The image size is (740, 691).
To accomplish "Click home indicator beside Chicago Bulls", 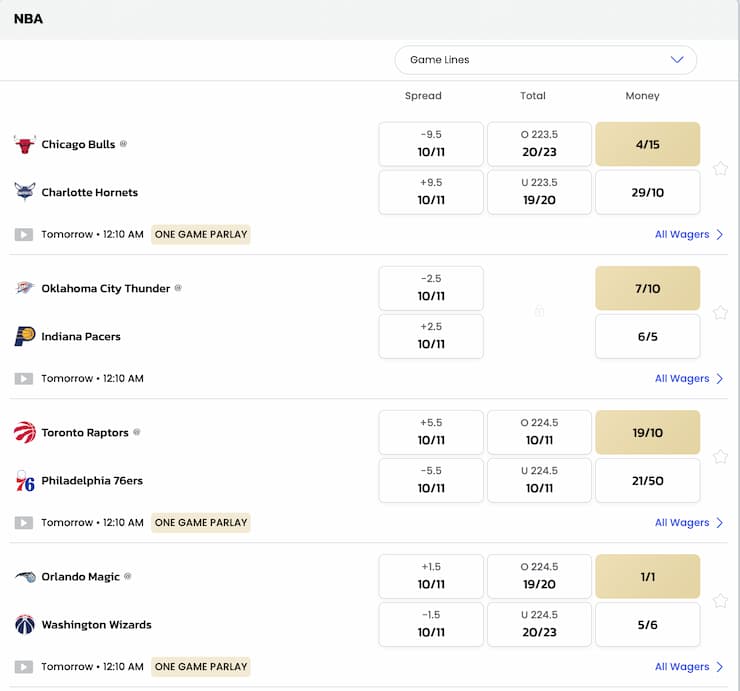I will click(123, 144).
